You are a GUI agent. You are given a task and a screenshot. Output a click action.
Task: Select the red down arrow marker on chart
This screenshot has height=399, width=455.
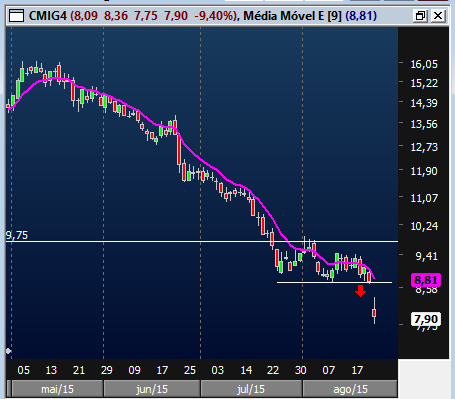pyautogui.click(x=360, y=291)
